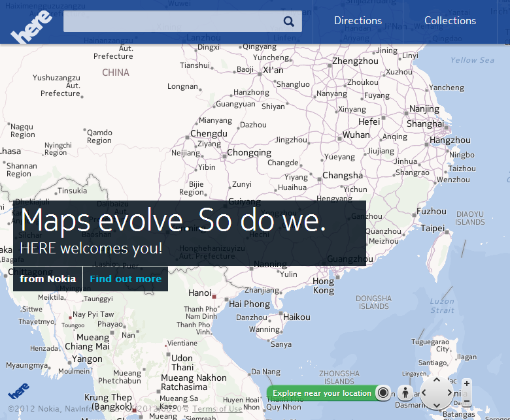Focus the map search input field
Viewport: 510px width, 420px height.
182,21
